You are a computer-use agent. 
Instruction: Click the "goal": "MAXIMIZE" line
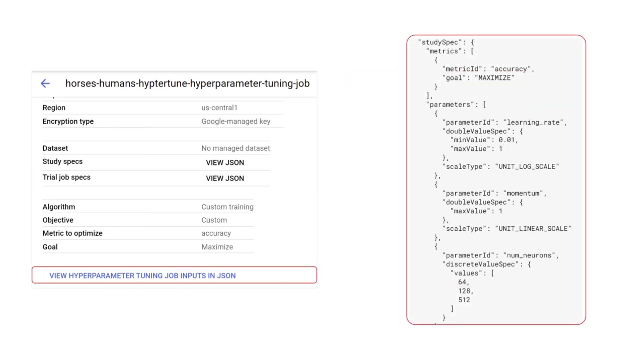coord(478,78)
